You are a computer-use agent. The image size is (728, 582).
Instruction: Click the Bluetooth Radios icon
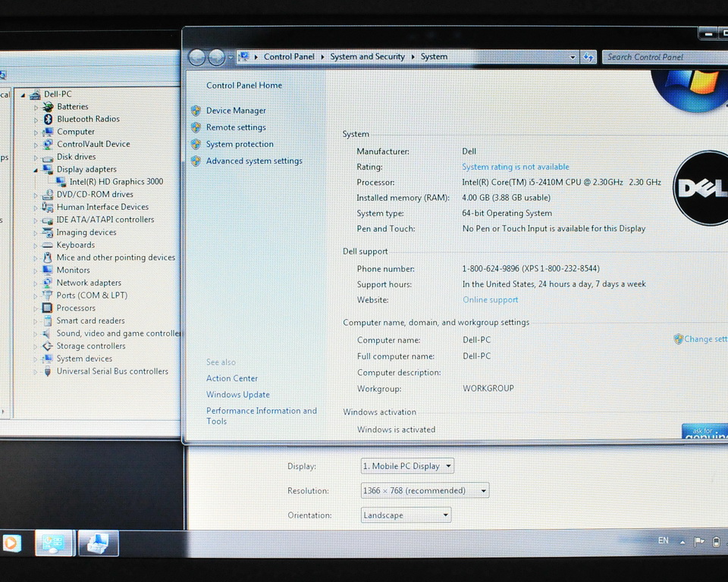(x=48, y=119)
